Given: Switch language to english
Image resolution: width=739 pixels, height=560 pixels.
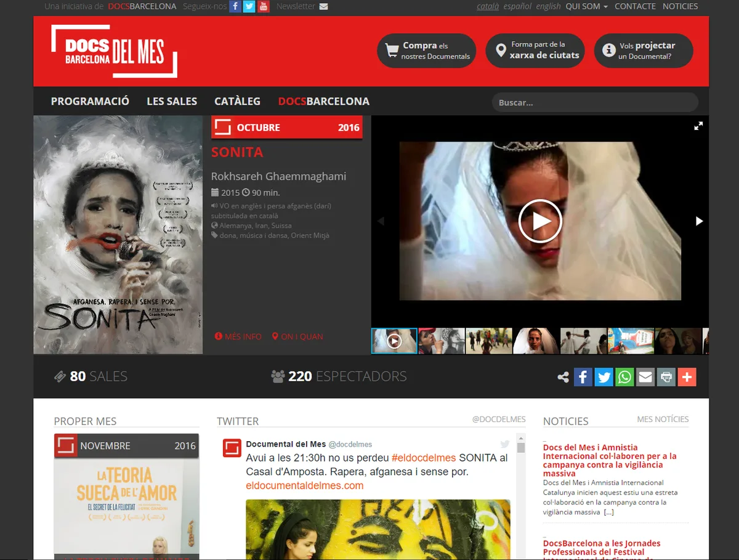Looking at the screenshot, I should point(548,6).
